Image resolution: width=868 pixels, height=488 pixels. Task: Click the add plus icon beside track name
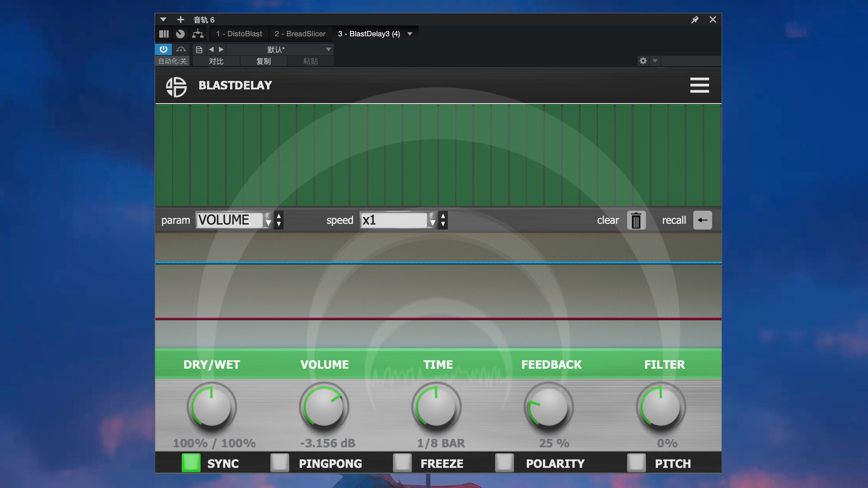click(x=180, y=20)
